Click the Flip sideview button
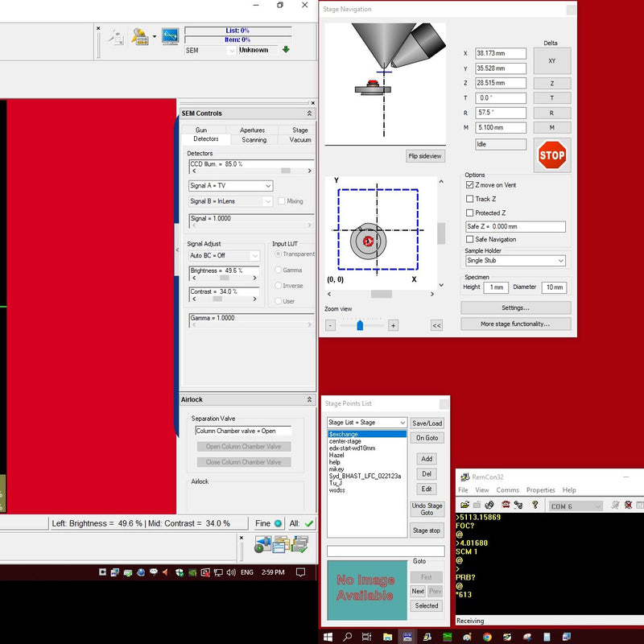The width and height of the screenshot is (644, 644). (426, 156)
